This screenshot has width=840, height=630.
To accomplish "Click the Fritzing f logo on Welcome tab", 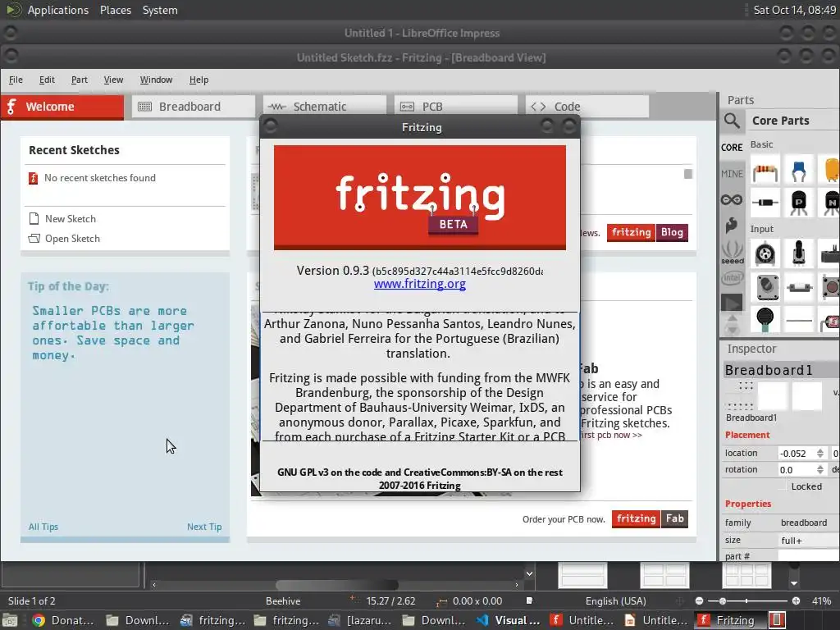I will click(11, 107).
